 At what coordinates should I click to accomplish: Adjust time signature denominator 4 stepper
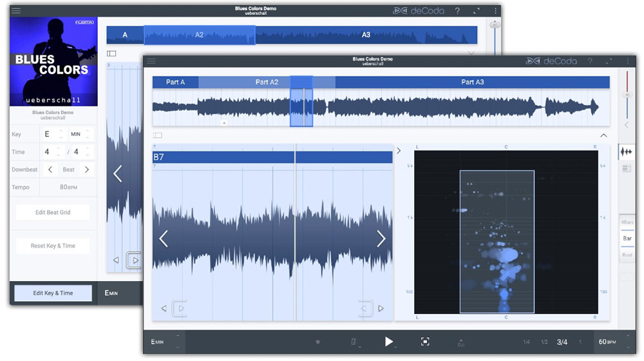pyautogui.click(x=82, y=151)
